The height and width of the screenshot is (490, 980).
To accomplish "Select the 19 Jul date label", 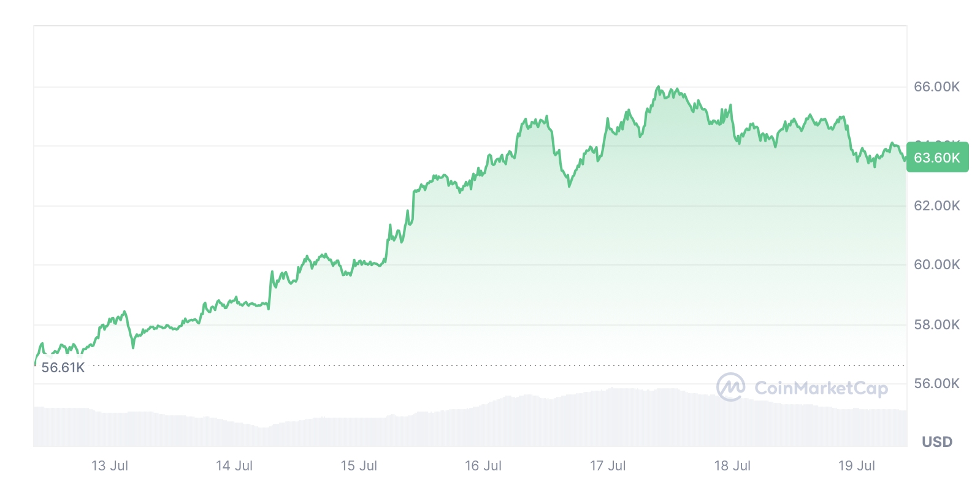I will coord(857,465).
